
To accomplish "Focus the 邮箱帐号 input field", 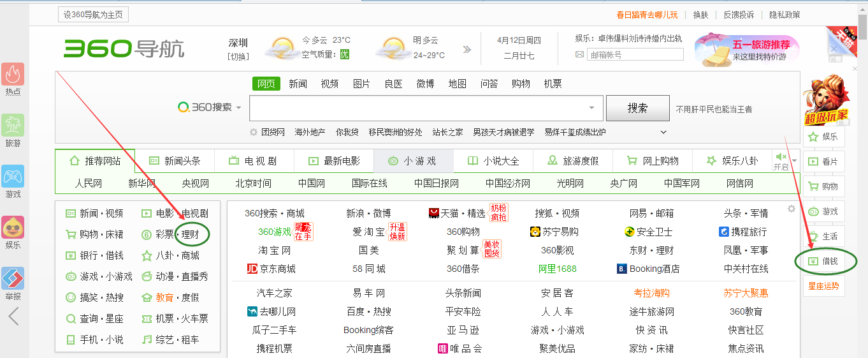I will (x=635, y=55).
